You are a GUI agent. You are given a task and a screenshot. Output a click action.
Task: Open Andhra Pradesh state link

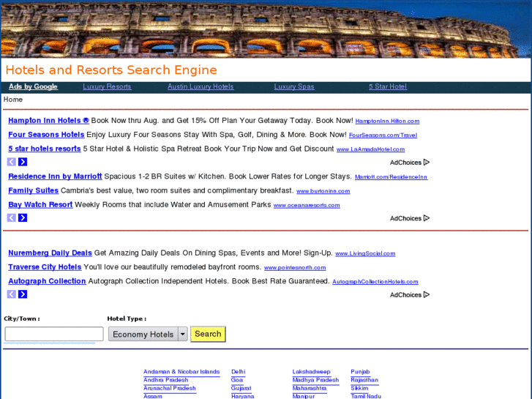pyautogui.click(x=165, y=380)
